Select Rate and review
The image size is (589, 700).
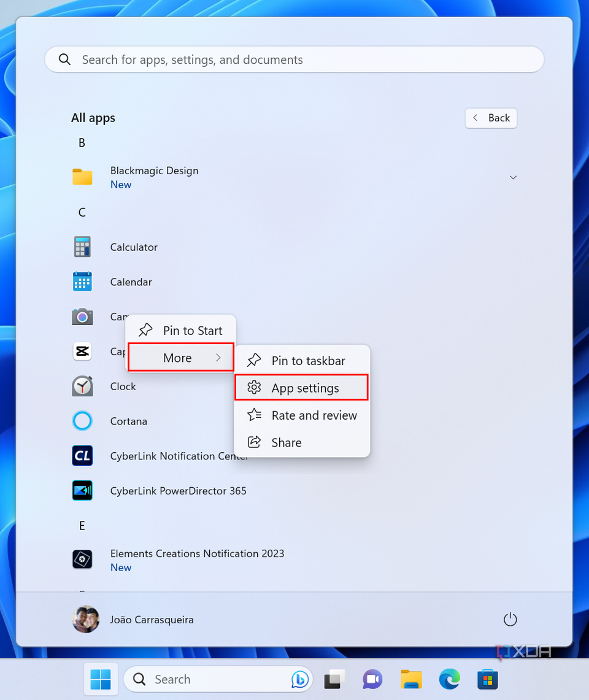(314, 415)
